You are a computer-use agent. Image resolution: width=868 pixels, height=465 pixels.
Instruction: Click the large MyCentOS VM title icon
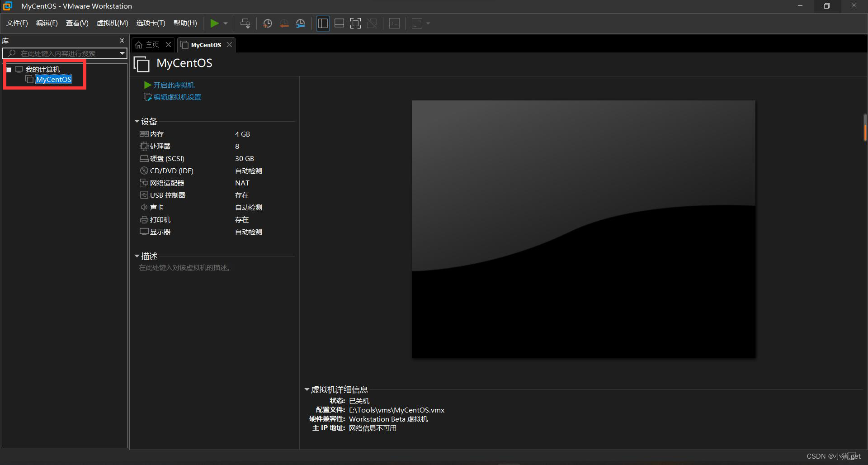point(142,64)
